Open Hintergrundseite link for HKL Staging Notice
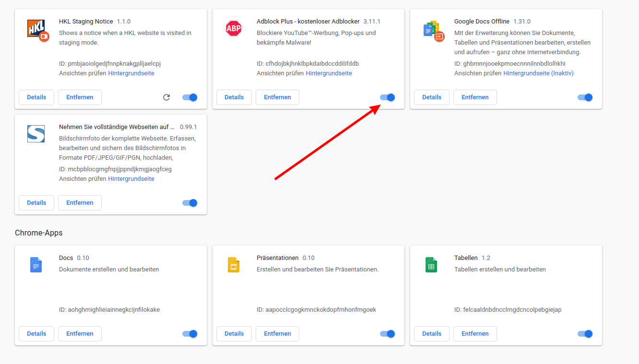 point(131,73)
